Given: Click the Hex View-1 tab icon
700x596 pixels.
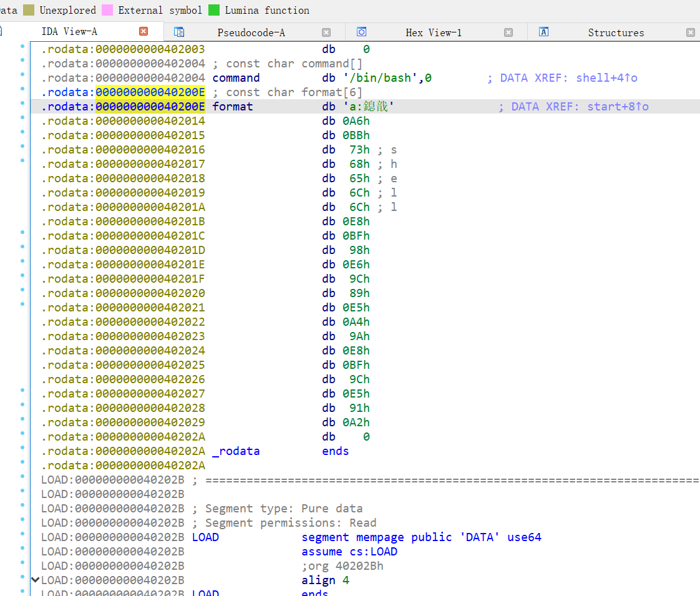Looking at the screenshot, I should coord(362,32).
